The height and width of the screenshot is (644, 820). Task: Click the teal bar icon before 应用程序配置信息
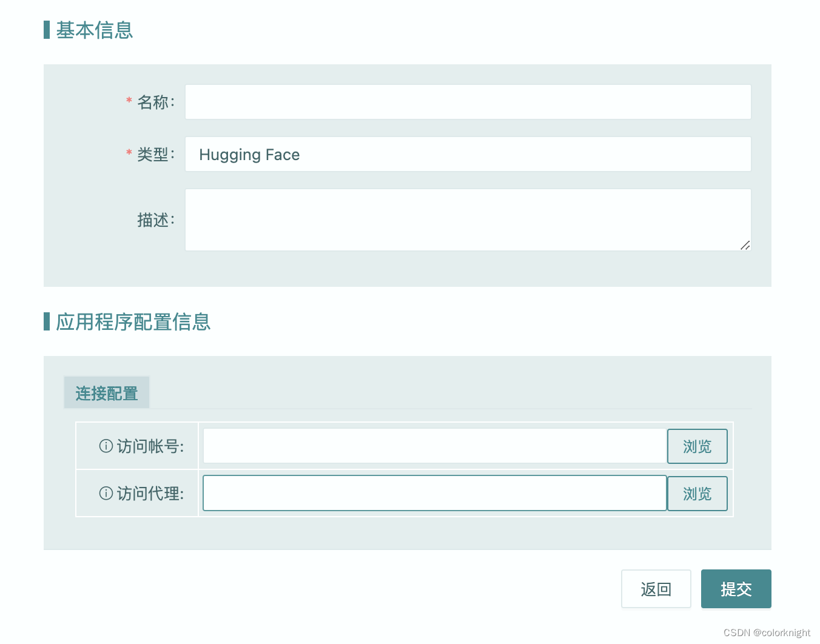[47, 322]
